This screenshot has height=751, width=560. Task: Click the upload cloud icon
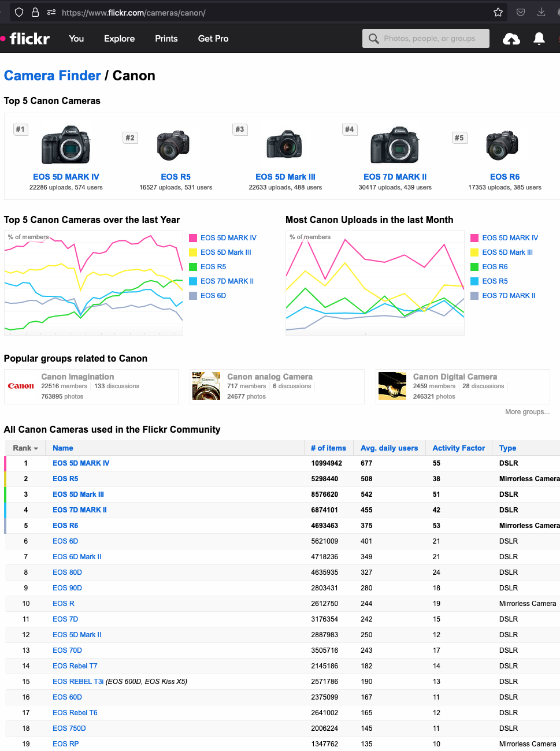(511, 39)
